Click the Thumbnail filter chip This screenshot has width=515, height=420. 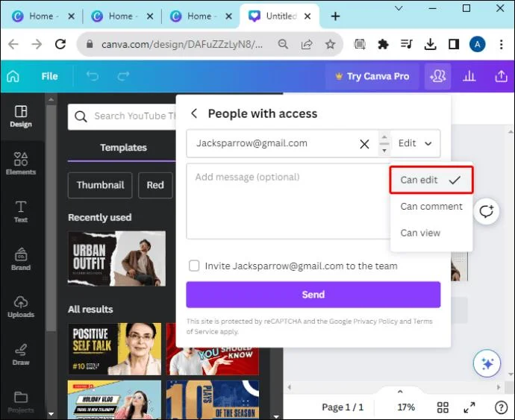coord(100,185)
